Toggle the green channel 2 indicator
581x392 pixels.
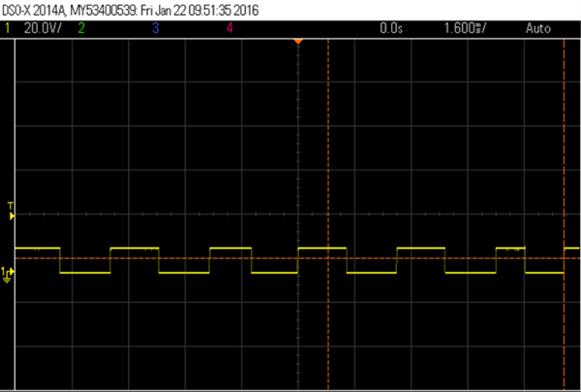[x=81, y=29]
